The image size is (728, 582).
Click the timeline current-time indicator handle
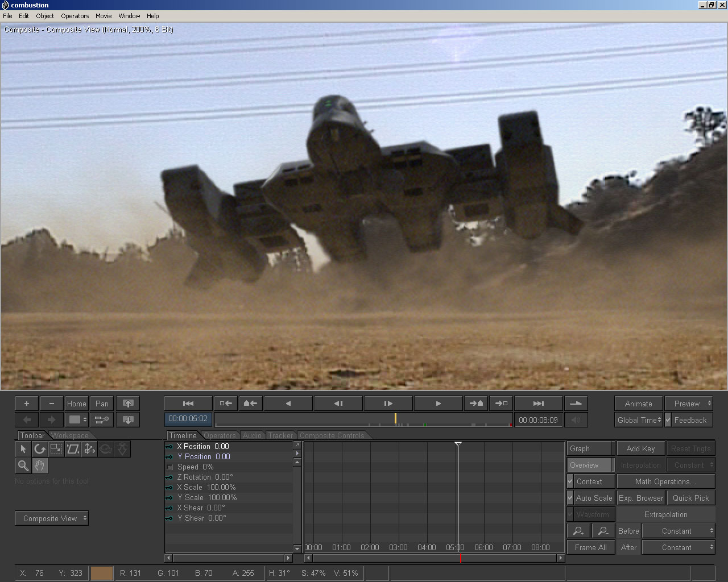click(x=458, y=444)
